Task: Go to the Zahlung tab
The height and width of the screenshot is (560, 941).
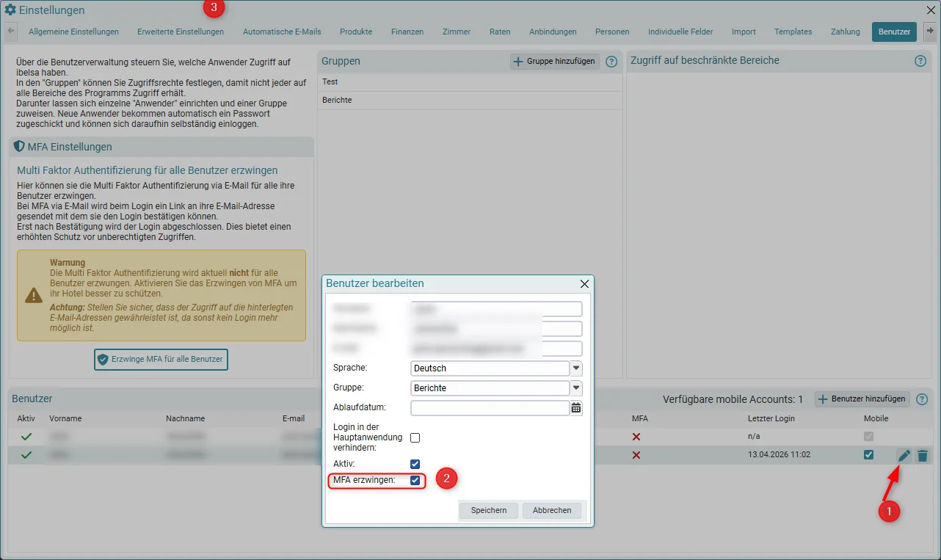Action: click(846, 32)
